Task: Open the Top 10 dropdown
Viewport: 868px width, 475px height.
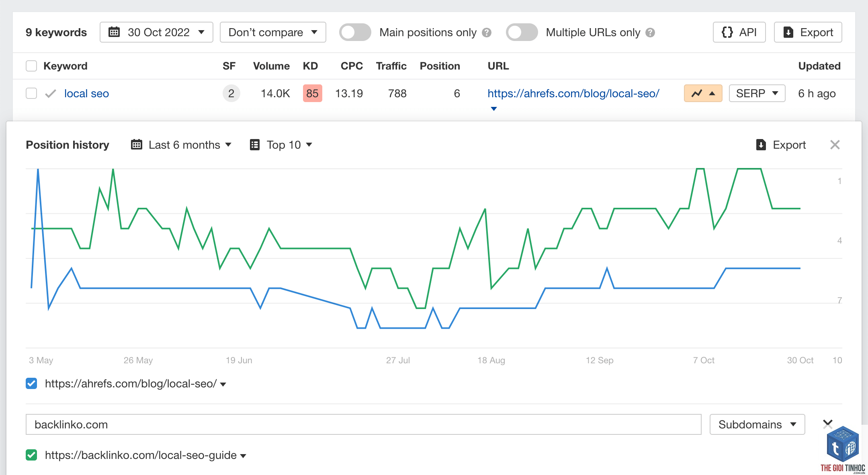Action: (281, 145)
